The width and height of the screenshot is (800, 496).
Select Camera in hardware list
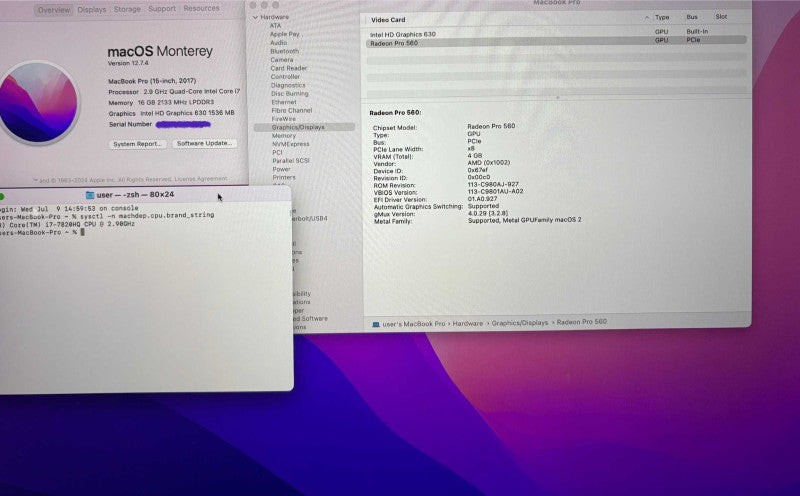point(282,60)
